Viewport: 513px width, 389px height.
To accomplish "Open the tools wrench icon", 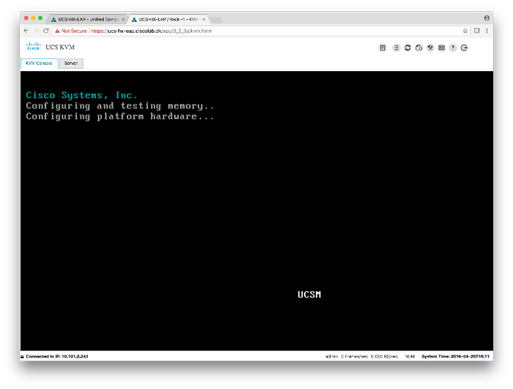I will pos(430,48).
